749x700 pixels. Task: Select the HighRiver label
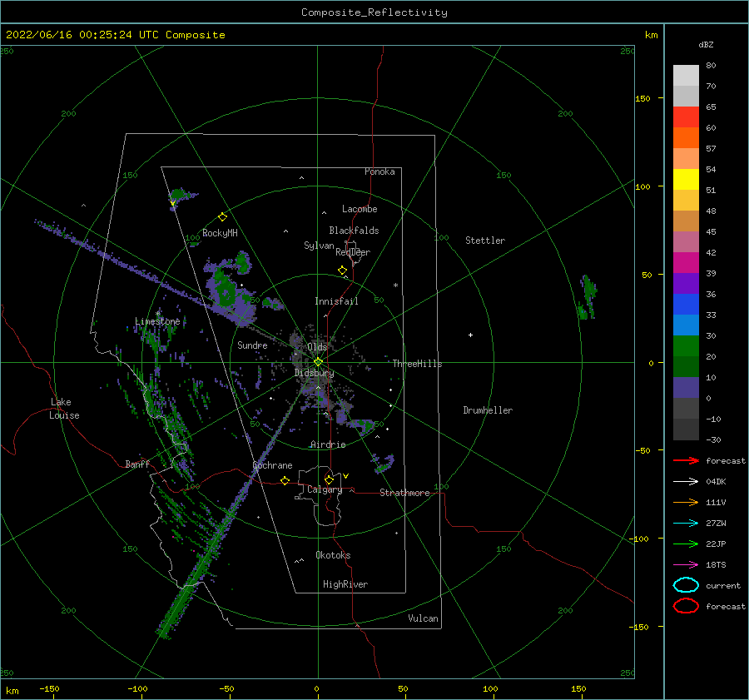(x=345, y=584)
